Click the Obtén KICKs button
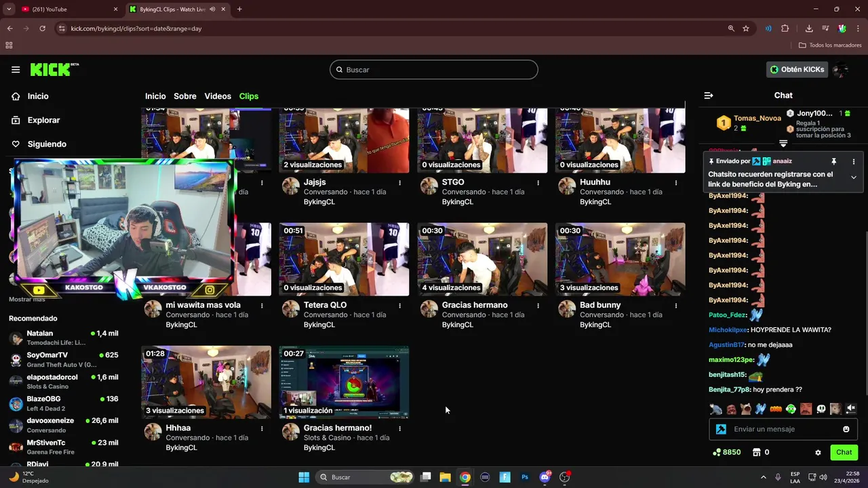The image size is (868, 488). (x=797, y=69)
